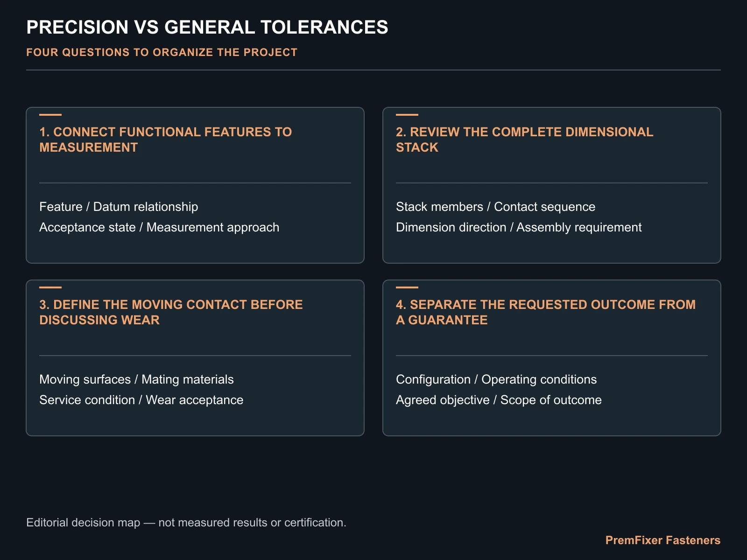Click 'Feature / Datum relationship' line
The height and width of the screenshot is (560, 747).
coord(119,207)
